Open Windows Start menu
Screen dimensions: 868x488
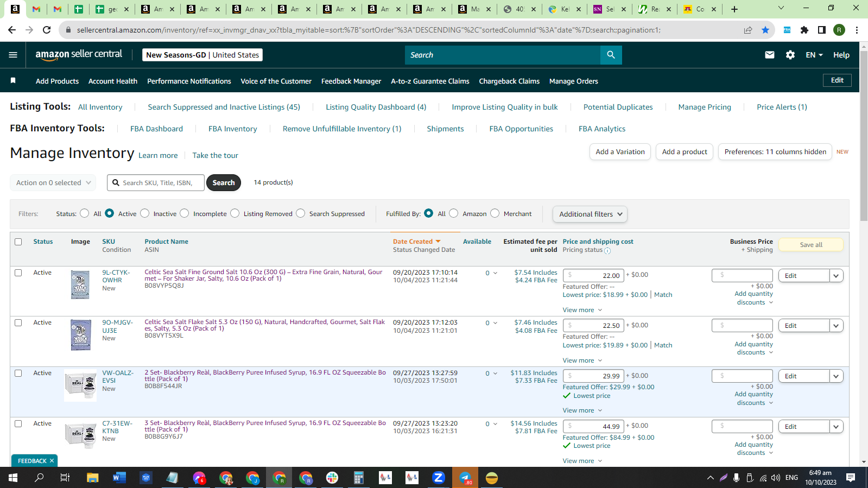13,478
